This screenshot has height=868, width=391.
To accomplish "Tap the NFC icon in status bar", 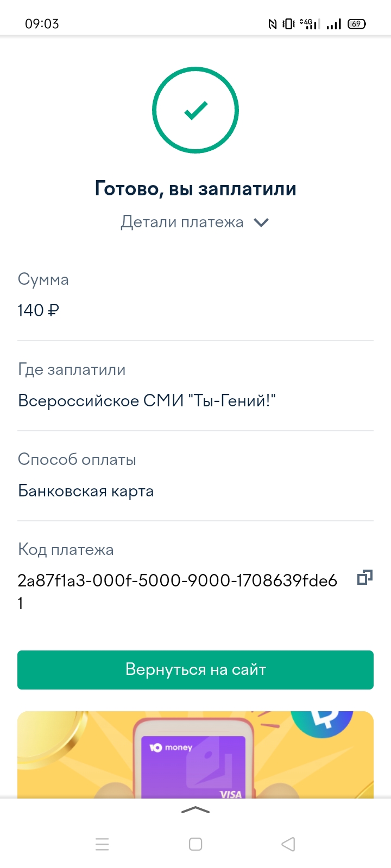I will 273,24.
